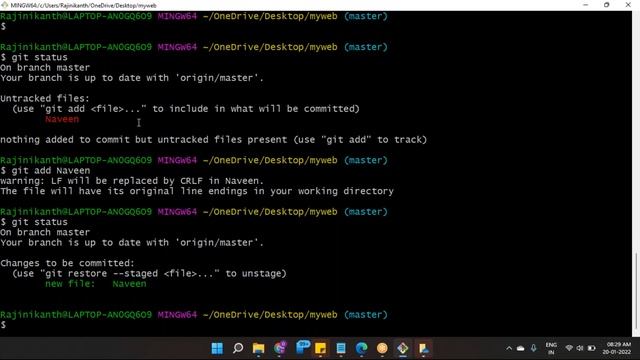Click the 'git add <file>...' hint line
Viewport: 640px width, 360px height.
[x=186, y=109]
